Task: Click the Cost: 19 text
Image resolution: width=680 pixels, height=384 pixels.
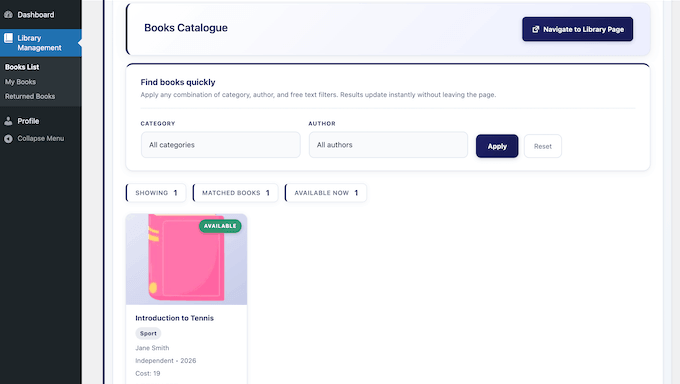Action: point(148,373)
